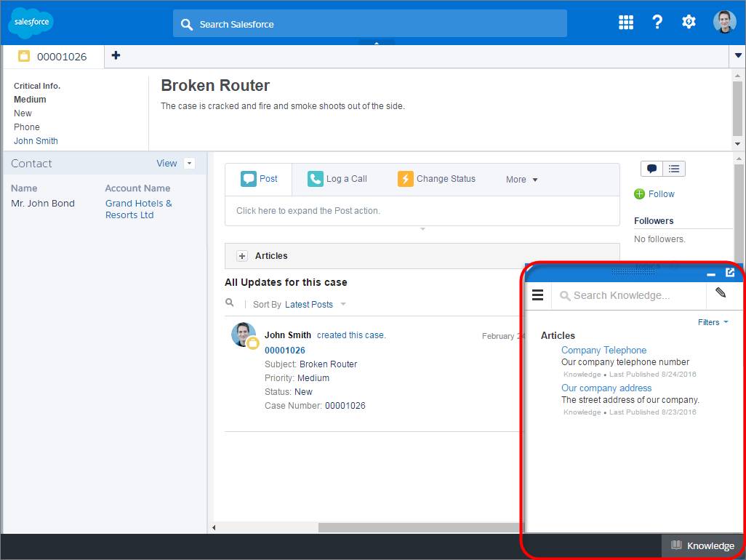Click the magnifier icon in Search Salesforce

[x=186, y=25]
